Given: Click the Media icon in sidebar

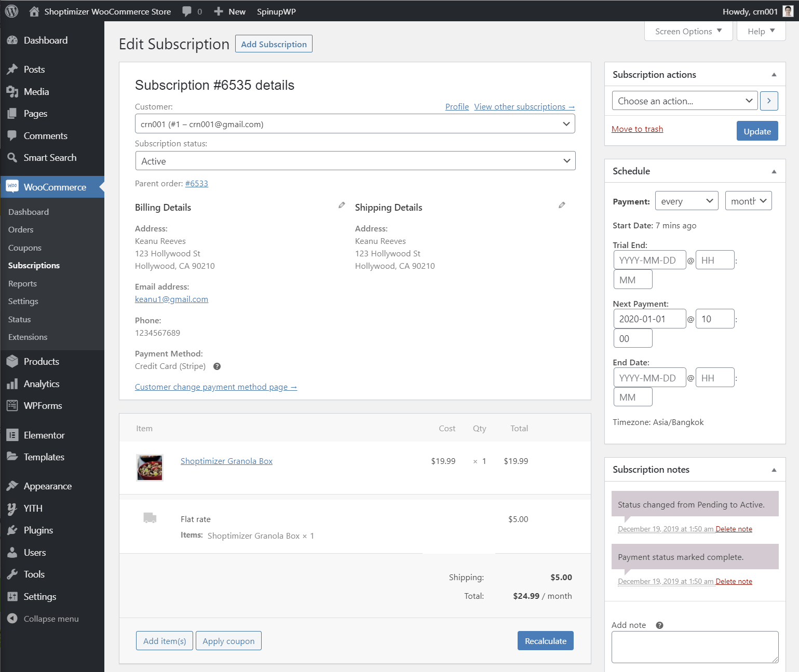Looking at the screenshot, I should [12, 92].
